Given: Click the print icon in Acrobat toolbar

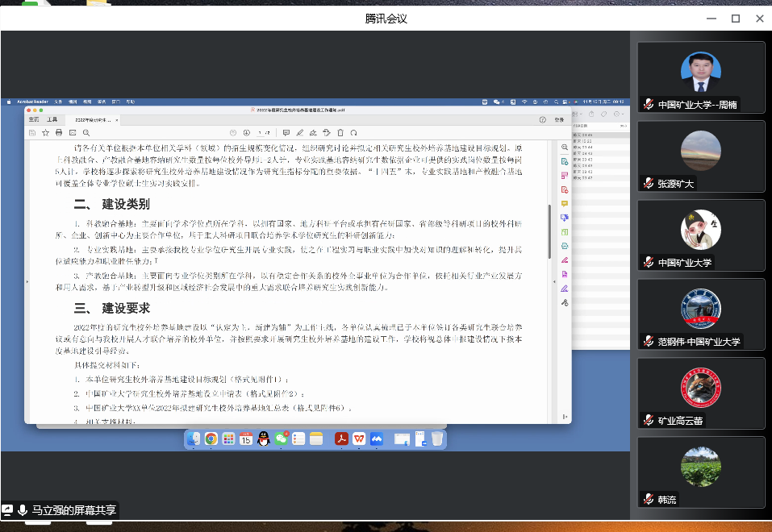Looking at the screenshot, I should (x=59, y=132).
